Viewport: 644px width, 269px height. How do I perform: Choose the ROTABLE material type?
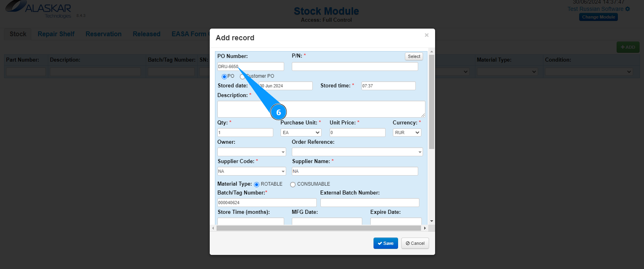[256, 184]
